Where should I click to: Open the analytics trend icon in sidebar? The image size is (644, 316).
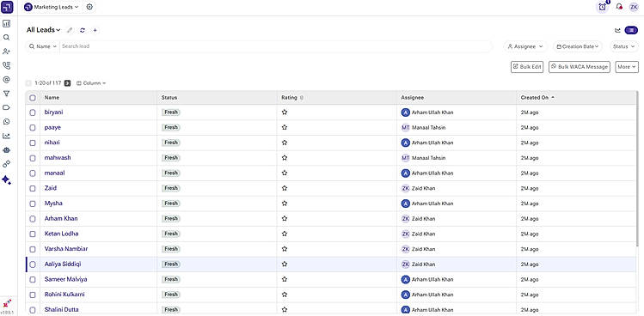tap(6, 136)
